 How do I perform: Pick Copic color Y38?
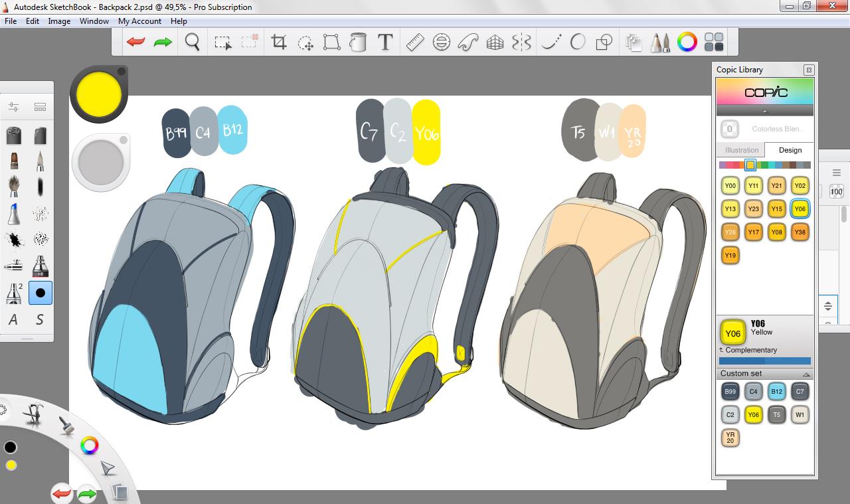coord(800,232)
